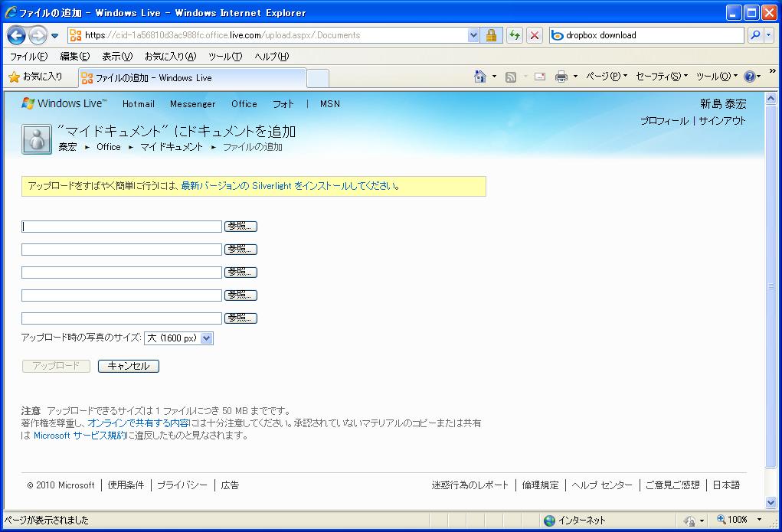The height and width of the screenshot is (532, 782).
Task: Click the third 参照... browse button
Action: [241, 273]
